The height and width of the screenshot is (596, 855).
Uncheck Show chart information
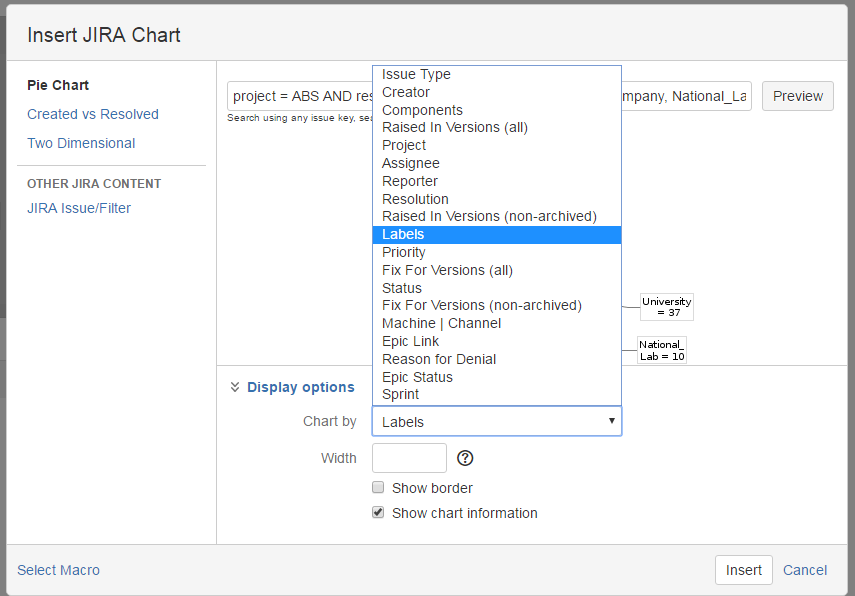pos(378,513)
